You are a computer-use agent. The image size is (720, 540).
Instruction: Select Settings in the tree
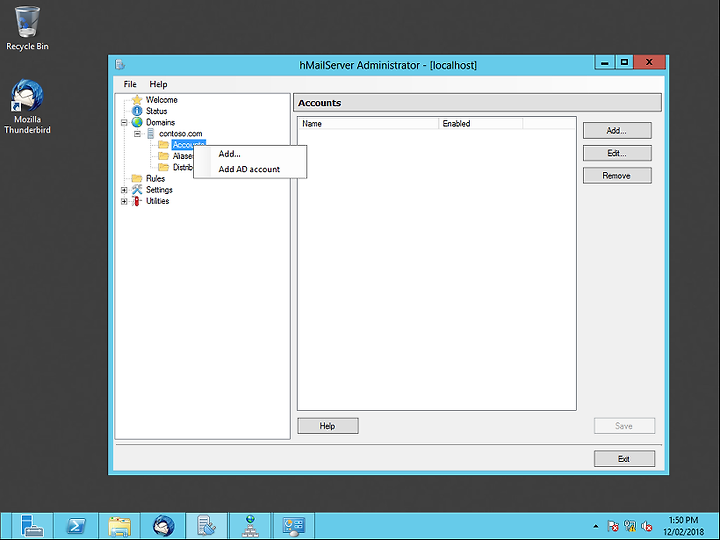159,190
